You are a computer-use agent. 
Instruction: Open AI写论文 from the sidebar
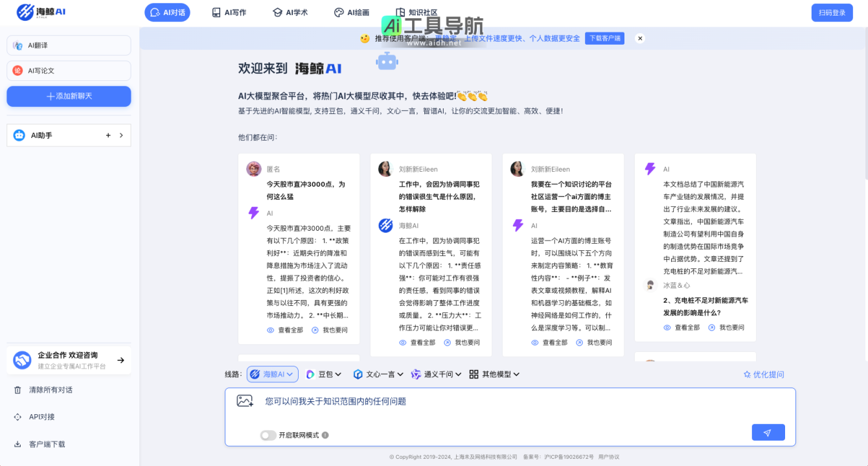click(x=69, y=71)
